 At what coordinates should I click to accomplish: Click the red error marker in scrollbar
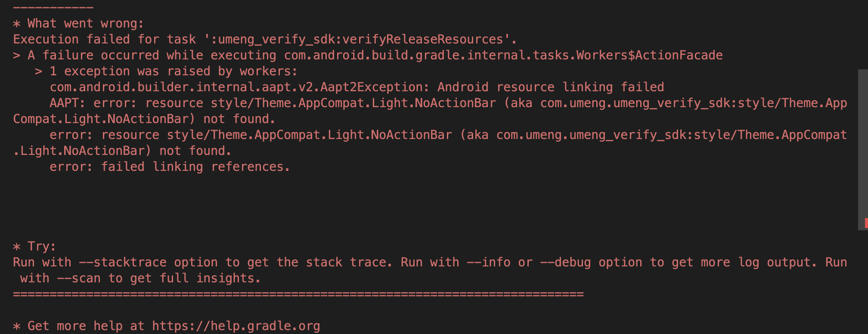click(866, 223)
